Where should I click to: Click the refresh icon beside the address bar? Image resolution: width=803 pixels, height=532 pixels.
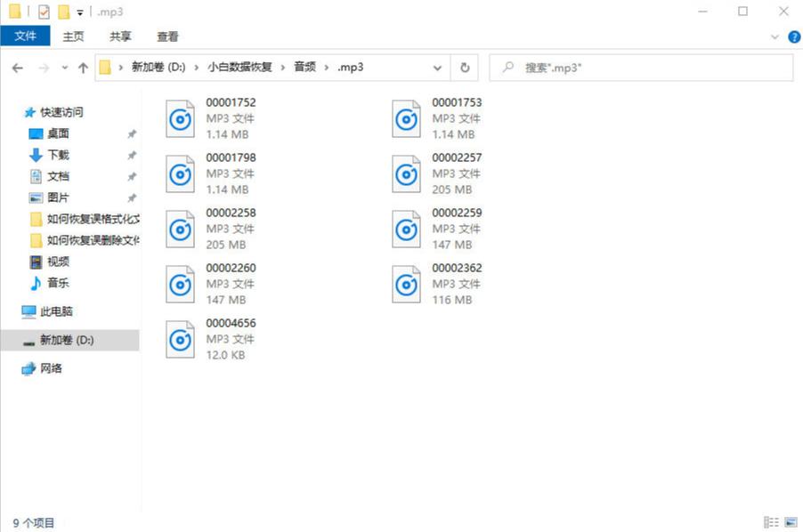point(464,67)
